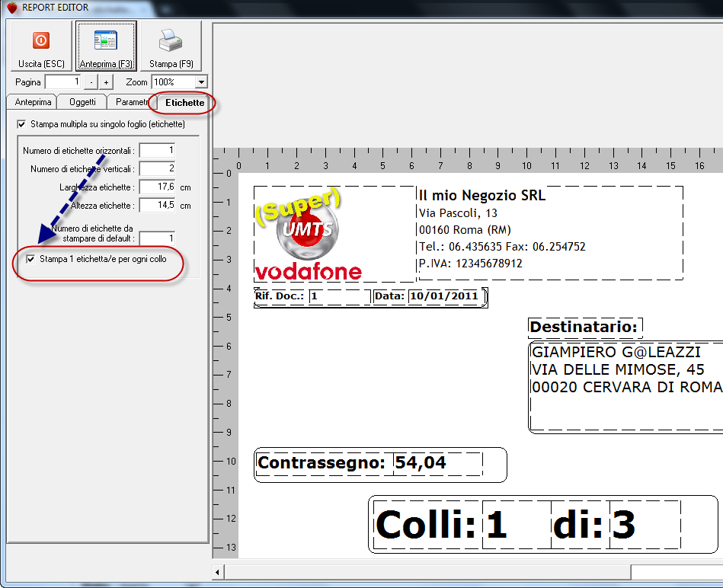Open Anteprima (F3) preview icon
The height and width of the screenshot is (588, 723).
106,40
